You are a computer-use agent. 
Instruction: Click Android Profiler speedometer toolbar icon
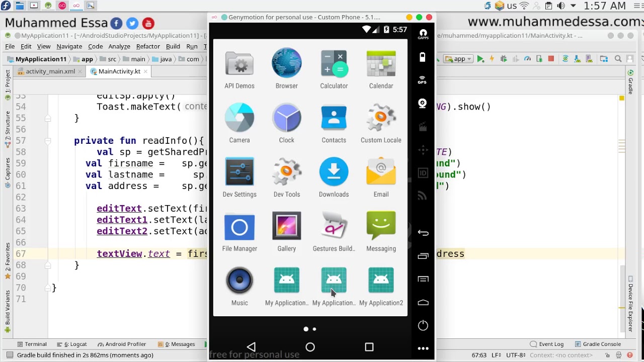click(x=527, y=59)
